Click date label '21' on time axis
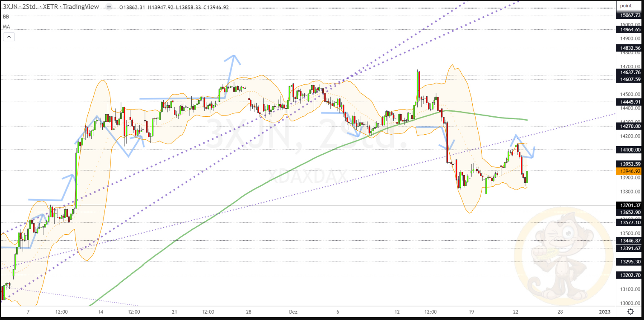Viewport: 644px width, 320px height. point(174,312)
